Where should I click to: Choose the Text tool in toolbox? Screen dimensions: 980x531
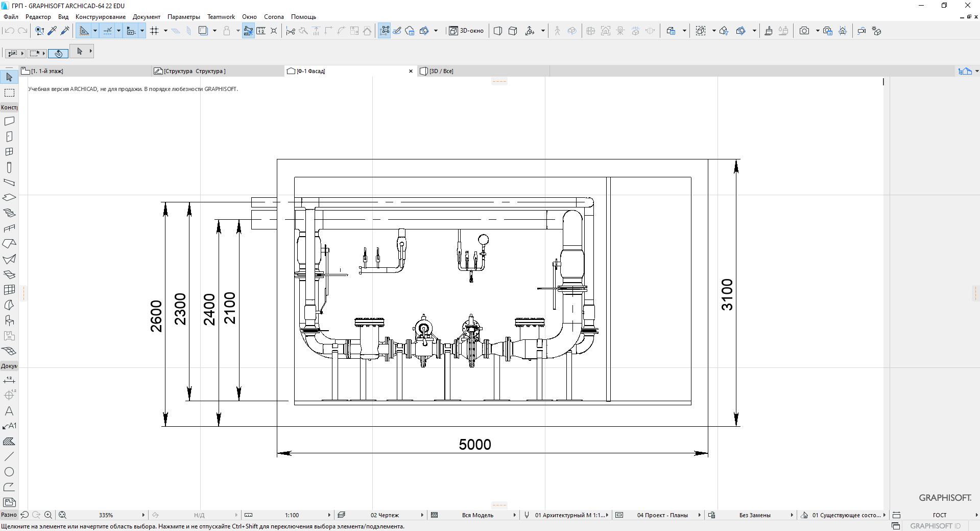click(9, 411)
